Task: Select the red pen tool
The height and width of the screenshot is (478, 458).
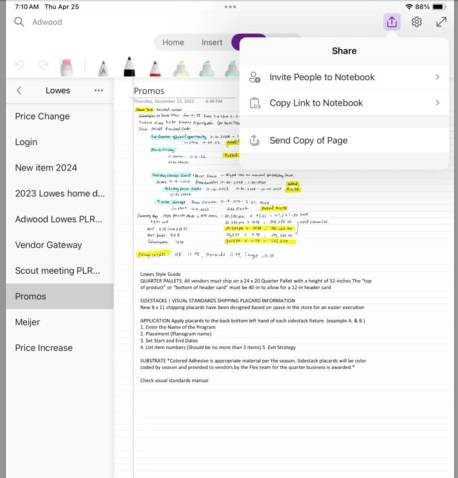Action: point(155,68)
